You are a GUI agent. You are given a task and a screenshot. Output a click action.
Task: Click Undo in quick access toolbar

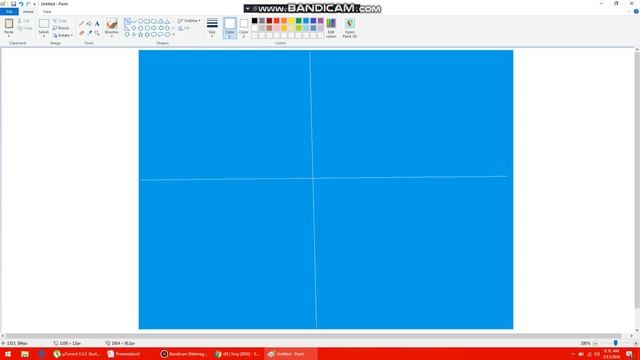[21, 4]
